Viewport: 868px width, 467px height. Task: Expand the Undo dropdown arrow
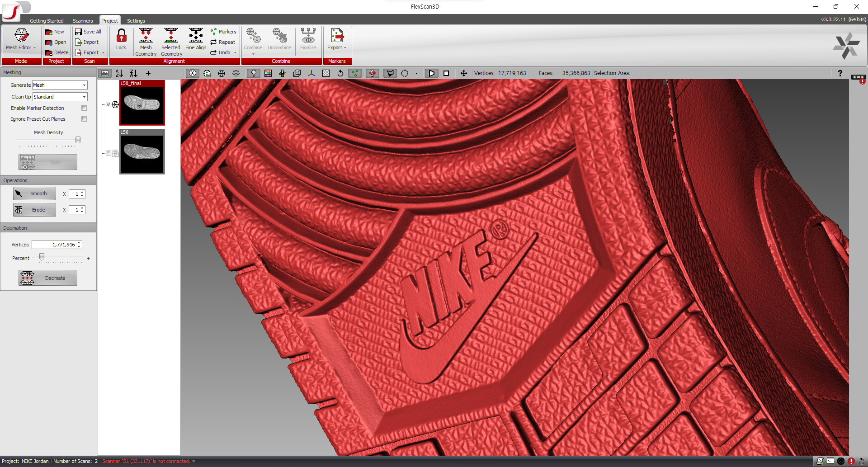(x=235, y=53)
